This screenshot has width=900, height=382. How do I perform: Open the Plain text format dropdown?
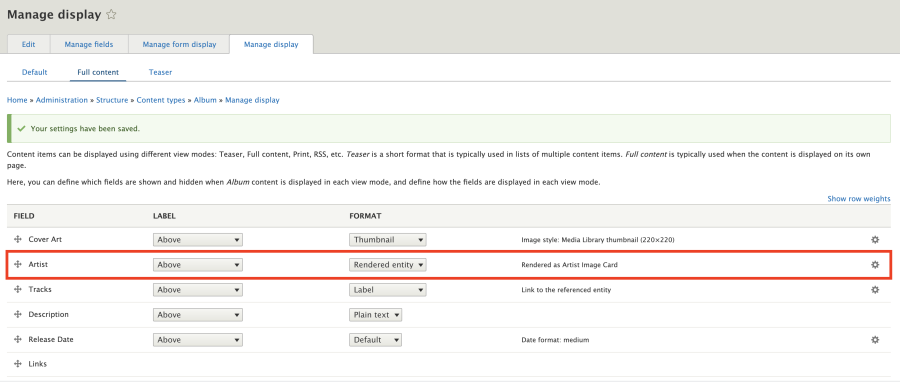pos(375,315)
